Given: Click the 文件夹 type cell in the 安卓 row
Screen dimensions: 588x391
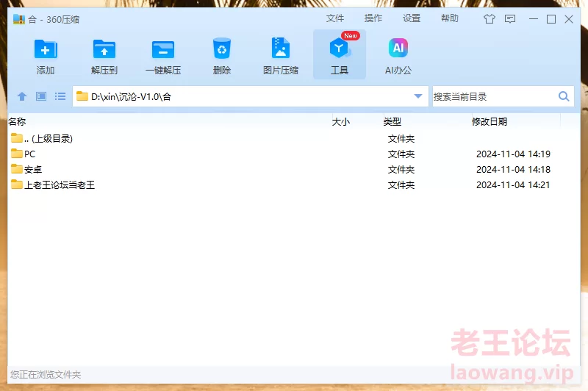Looking at the screenshot, I should [x=401, y=170].
